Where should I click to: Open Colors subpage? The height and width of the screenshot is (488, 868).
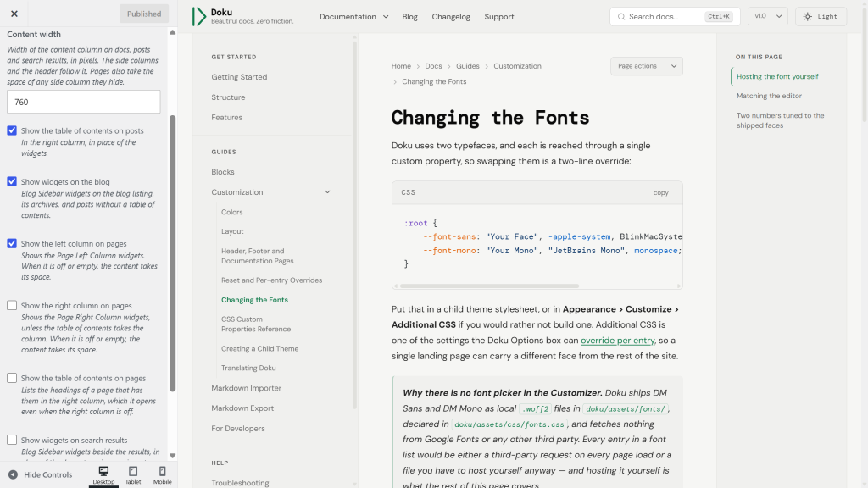click(232, 212)
